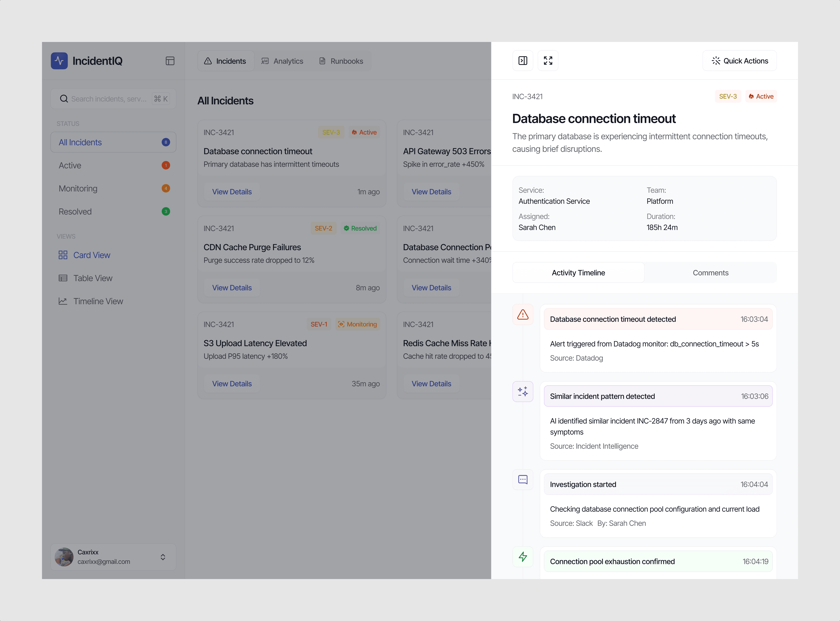Viewport: 840px width, 621px height.
Task: Expand the Caxrixx account switcher chevron
Action: 163,557
